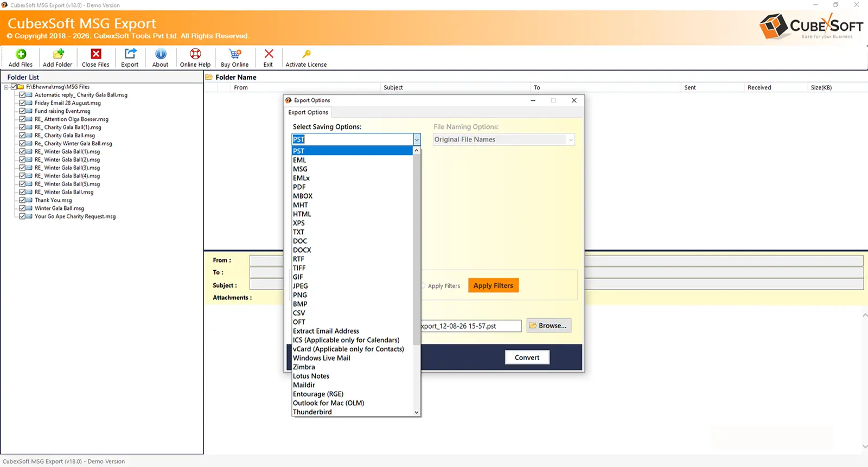This screenshot has height=467, width=868.
Task: Select Thunderbird from the list
Action: pyautogui.click(x=352, y=412)
